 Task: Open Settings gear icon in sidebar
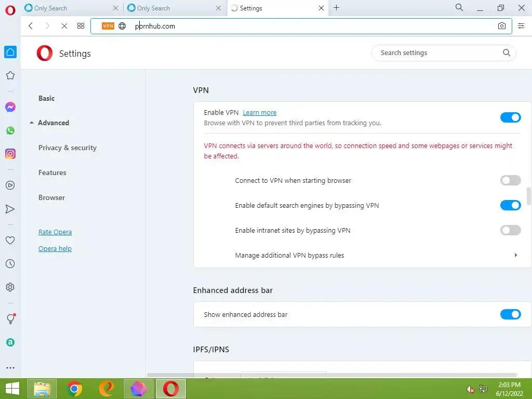10,287
